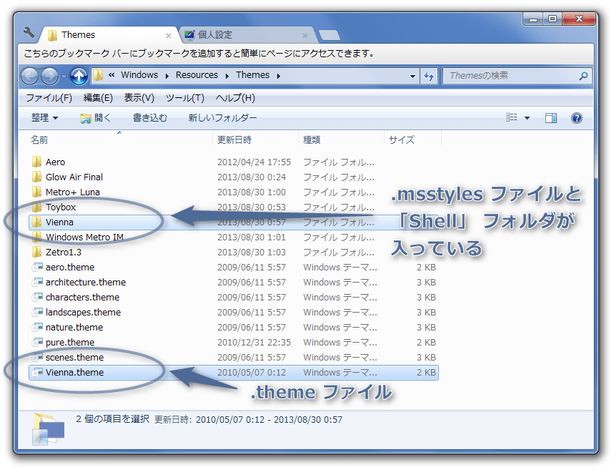This screenshot has width=614, height=470.
Task: Click the scenes.theme file icon
Action: coord(37,357)
